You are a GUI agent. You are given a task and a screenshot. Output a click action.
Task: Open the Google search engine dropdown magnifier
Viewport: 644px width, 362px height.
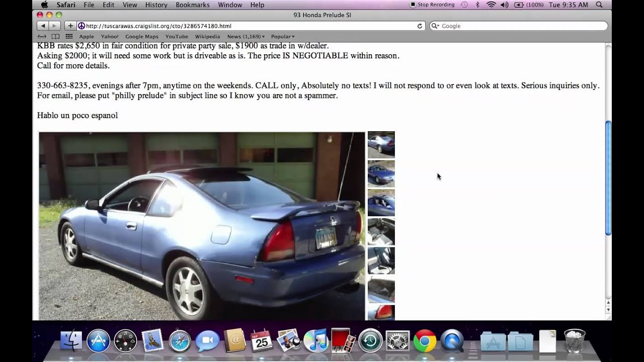point(436,26)
